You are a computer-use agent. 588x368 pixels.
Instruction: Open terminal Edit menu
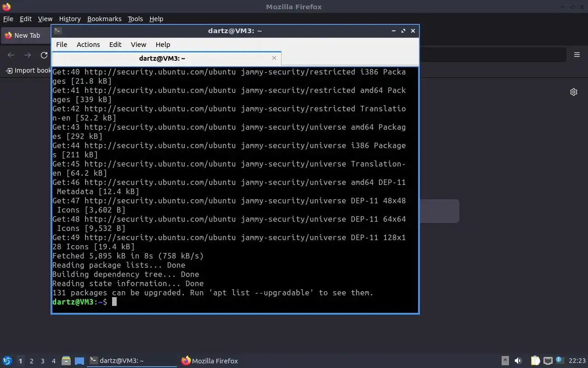[x=115, y=45]
